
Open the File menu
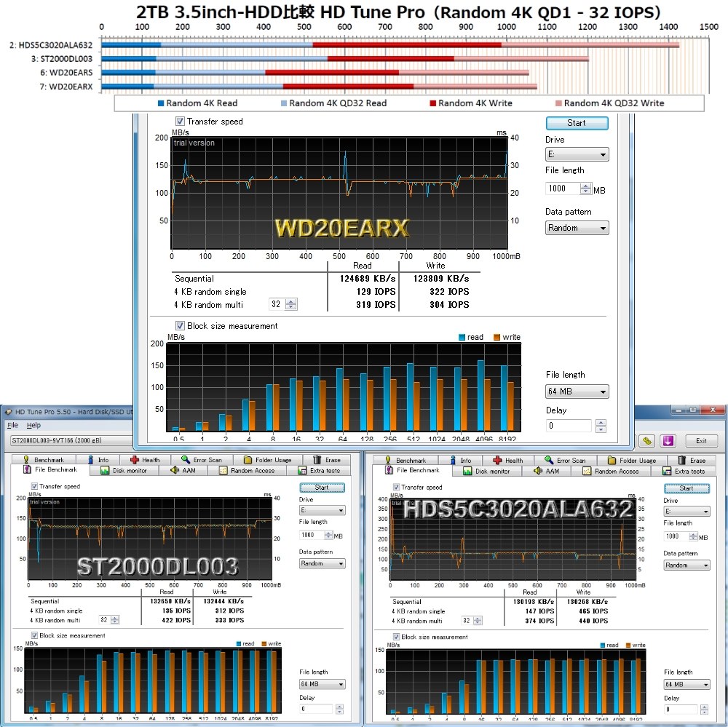pyautogui.click(x=12, y=424)
